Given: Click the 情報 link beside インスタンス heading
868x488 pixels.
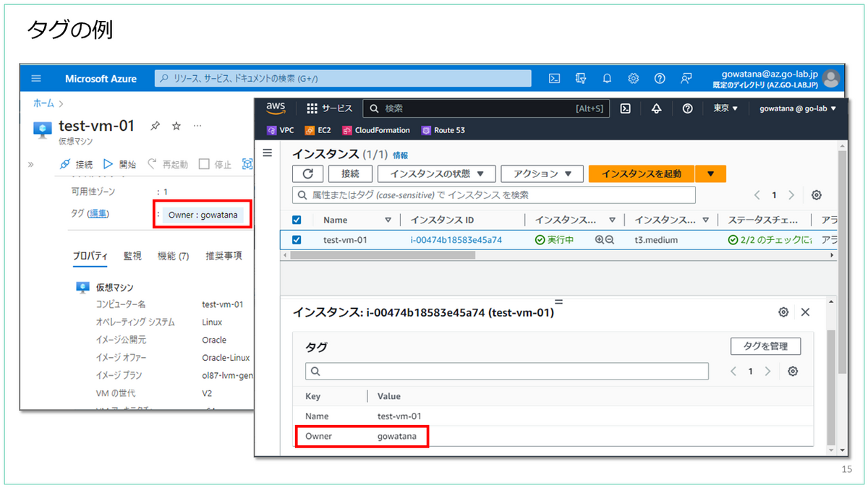Looking at the screenshot, I should tap(400, 155).
